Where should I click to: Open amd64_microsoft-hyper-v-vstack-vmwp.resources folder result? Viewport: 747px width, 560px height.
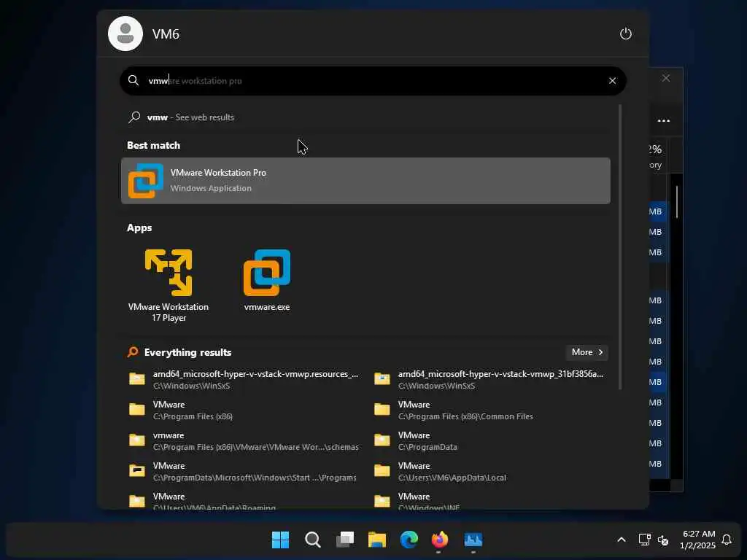point(244,379)
